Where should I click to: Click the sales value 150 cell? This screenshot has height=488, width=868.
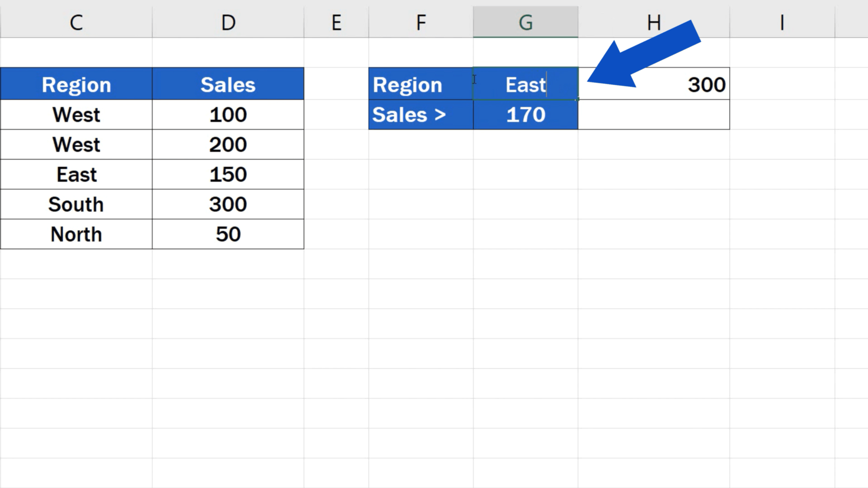228,174
